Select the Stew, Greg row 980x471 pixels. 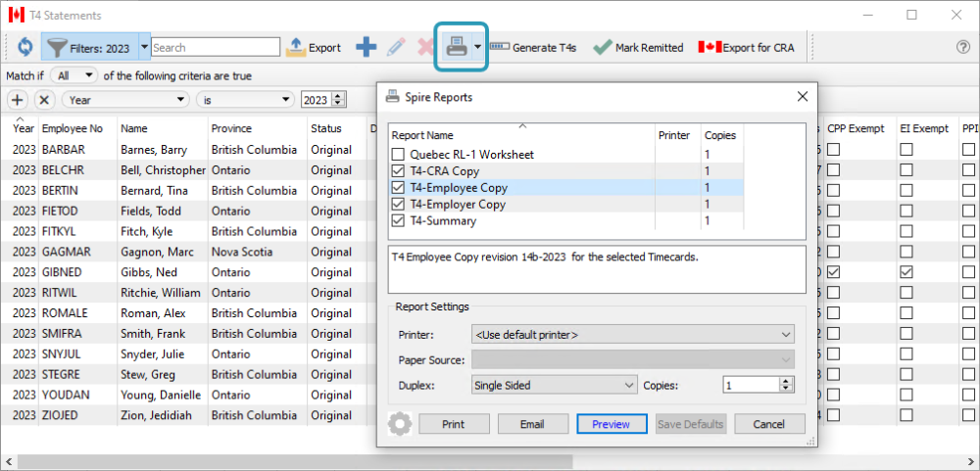coord(187,375)
